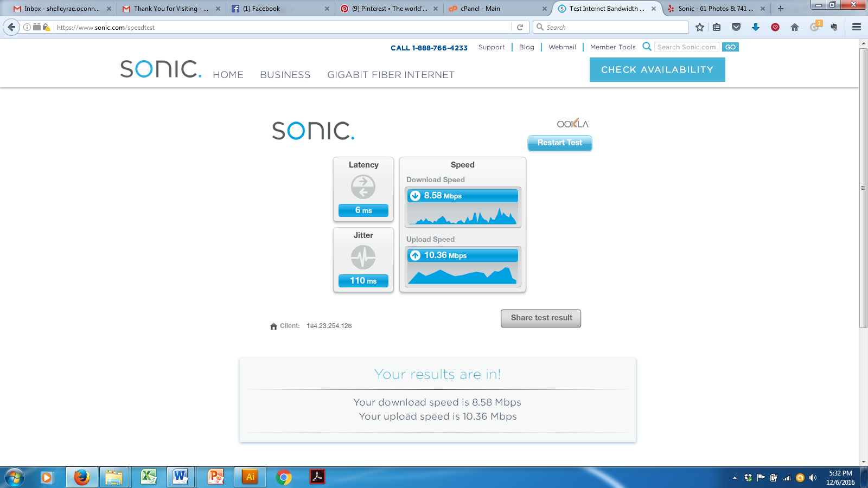
Task: Click the taskbar clock showing 5:32 PM
Action: (840, 478)
